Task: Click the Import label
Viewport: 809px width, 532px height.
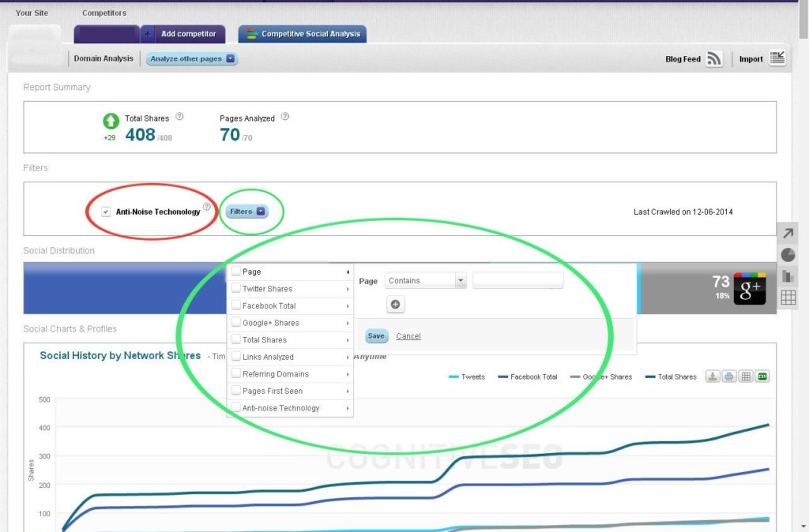Action: pyautogui.click(x=751, y=59)
